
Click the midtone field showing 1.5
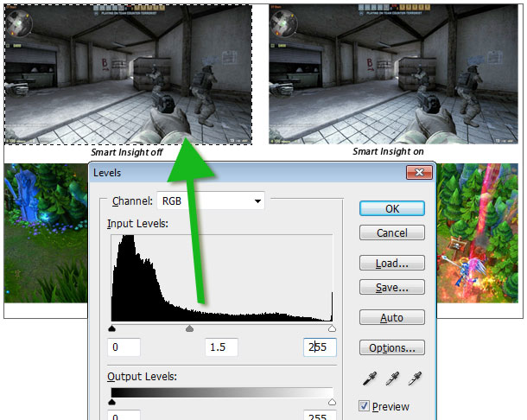pos(221,347)
